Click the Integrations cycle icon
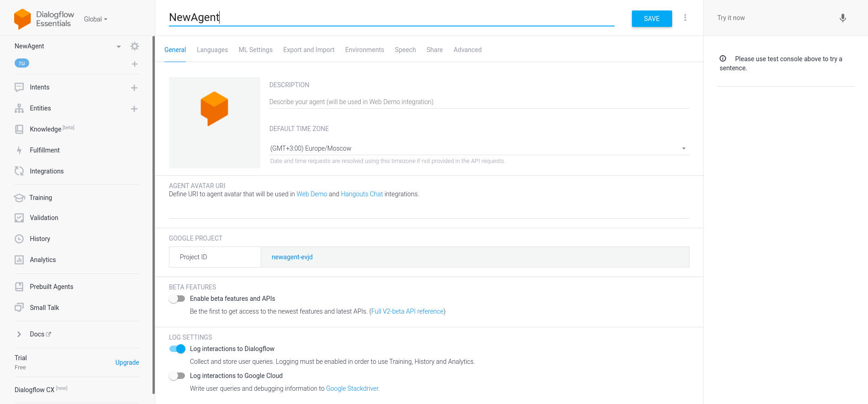868x404 pixels. [x=19, y=171]
